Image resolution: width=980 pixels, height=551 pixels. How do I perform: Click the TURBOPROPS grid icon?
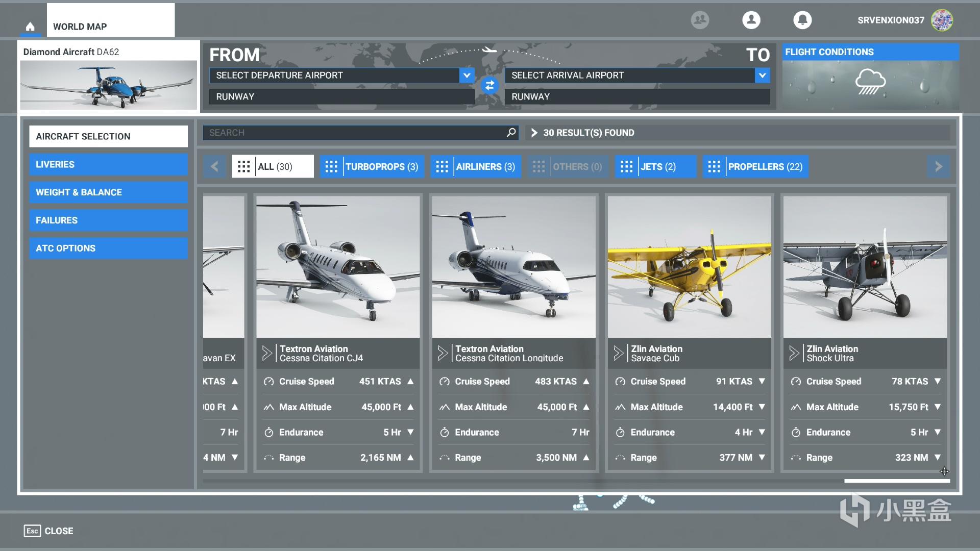pyautogui.click(x=331, y=166)
